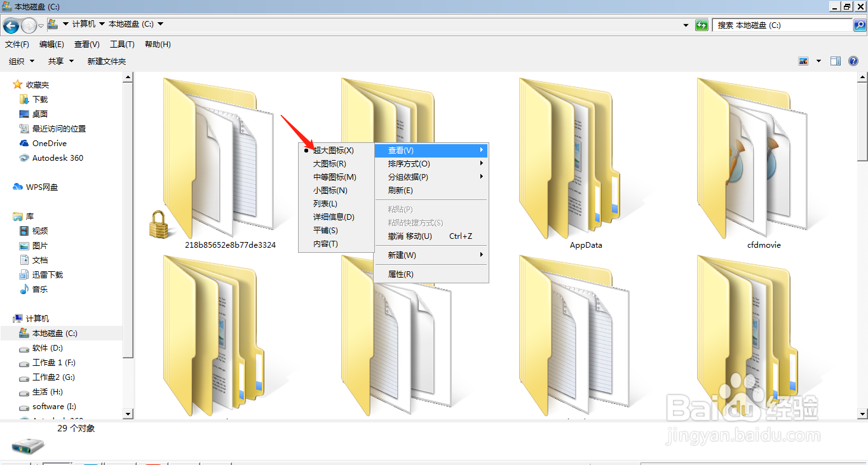The width and height of the screenshot is (868, 465).
Task: Switch to 平铺(S) view
Action: pos(336,231)
